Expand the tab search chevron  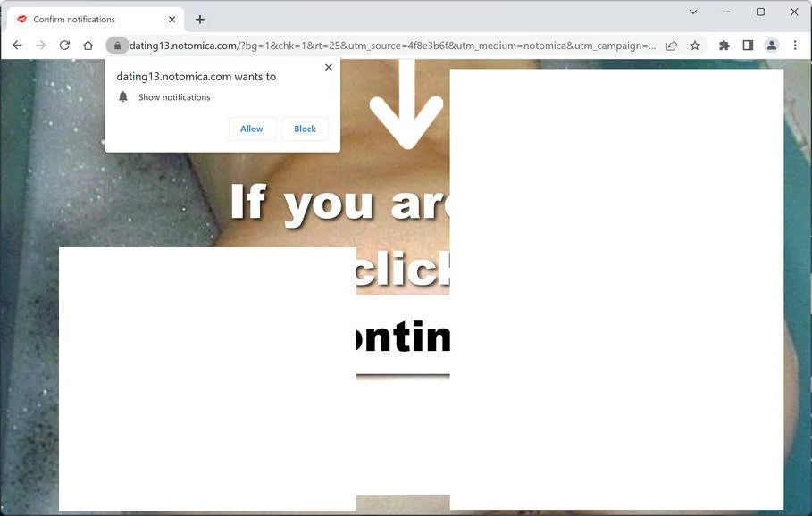click(693, 12)
